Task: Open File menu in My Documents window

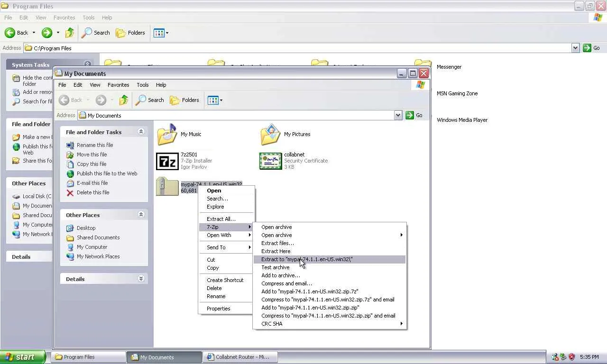Action: click(62, 85)
